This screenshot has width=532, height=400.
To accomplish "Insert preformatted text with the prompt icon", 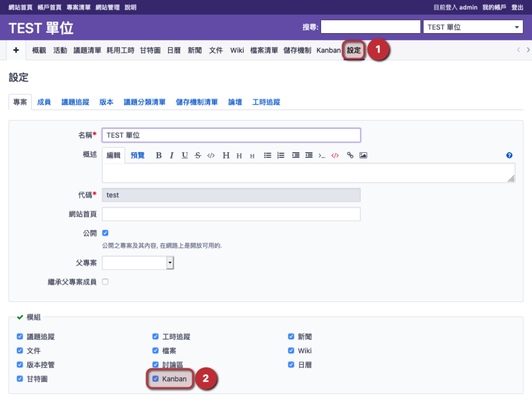I will click(x=322, y=155).
